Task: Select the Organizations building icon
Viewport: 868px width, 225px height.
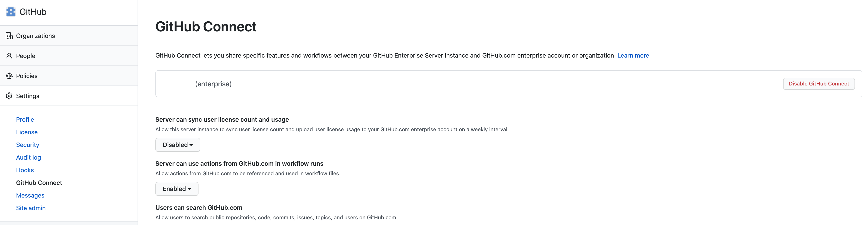Action: point(9,35)
